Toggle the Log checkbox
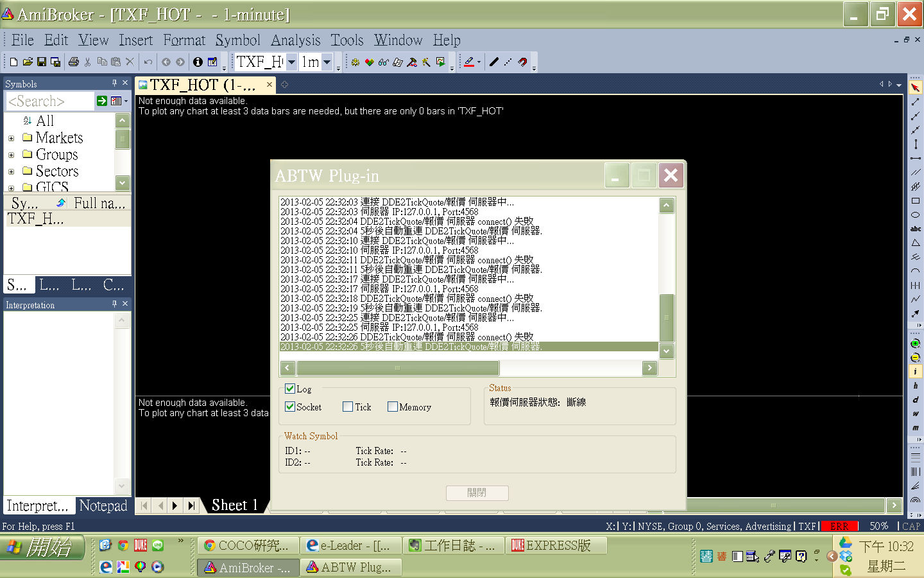The height and width of the screenshot is (578, 924). 290,389
